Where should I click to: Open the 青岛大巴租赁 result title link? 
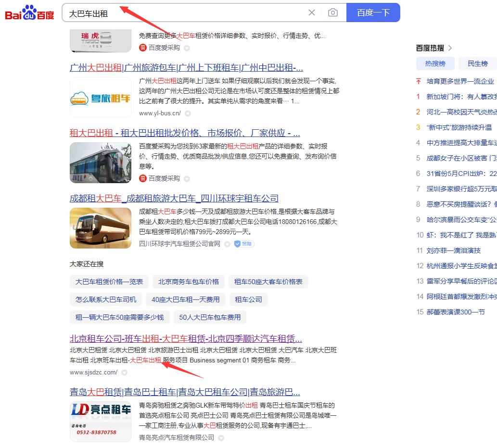[185, 392]
